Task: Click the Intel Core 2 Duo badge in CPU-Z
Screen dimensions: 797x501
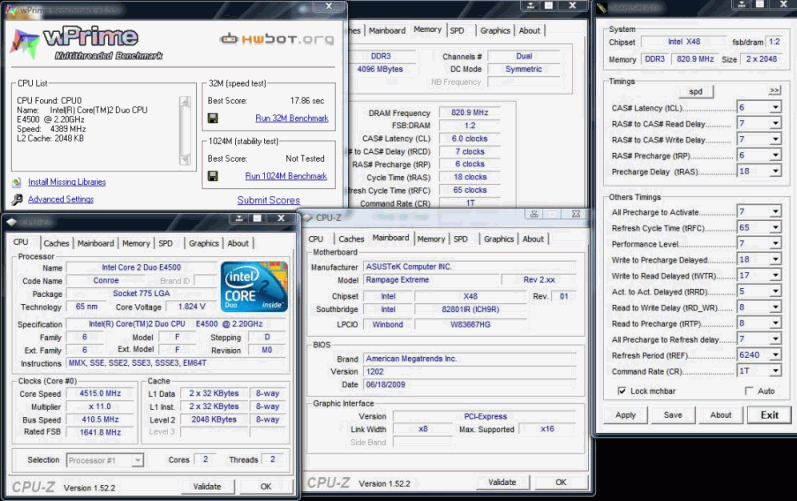Action: [254, 287]
